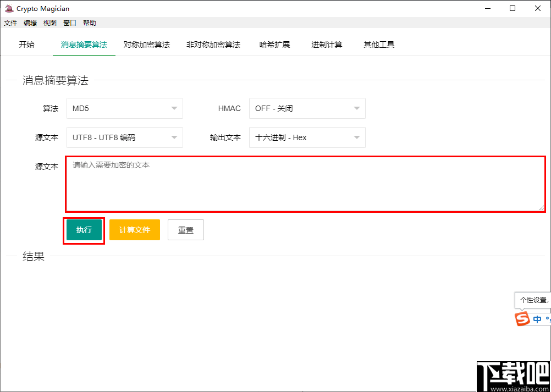551x392 pixels.
Task: Select the 对称加密算法 tab
Action: coord(146,45)
